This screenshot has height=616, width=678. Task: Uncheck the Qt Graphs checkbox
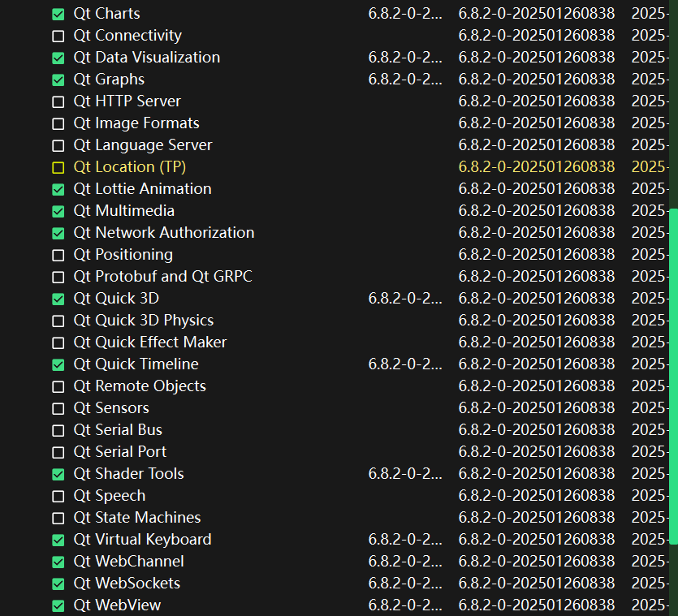point(58,80)
